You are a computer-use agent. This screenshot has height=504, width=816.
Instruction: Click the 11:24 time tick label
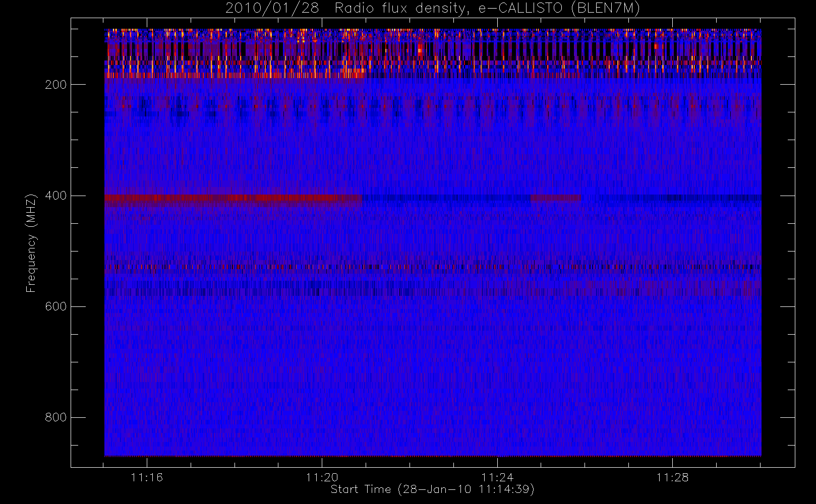497,477
